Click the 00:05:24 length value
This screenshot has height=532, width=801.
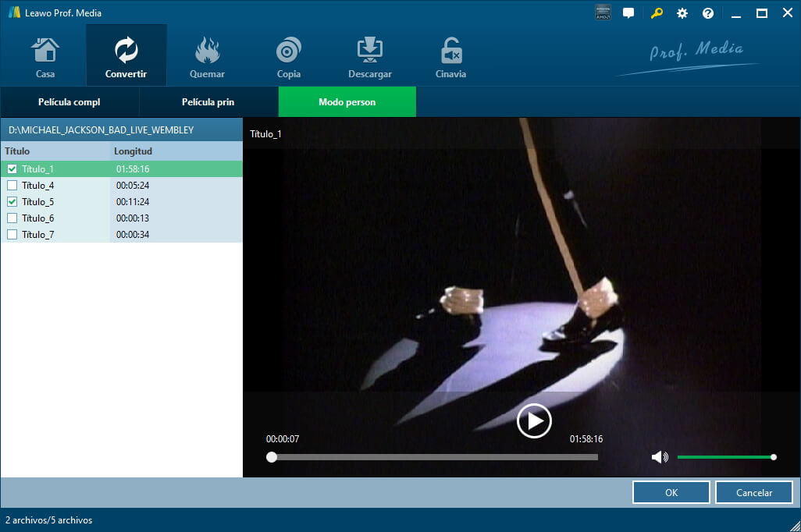point(133,186)
